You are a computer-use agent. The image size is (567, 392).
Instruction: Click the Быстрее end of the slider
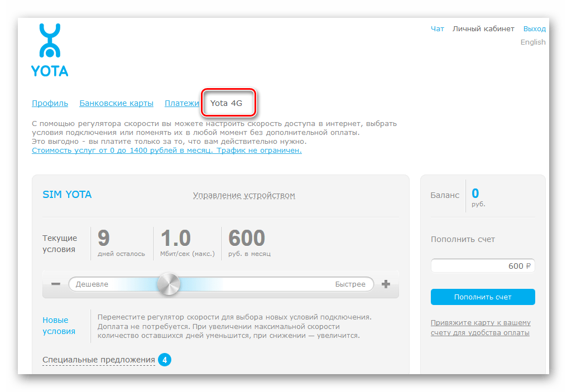pos(350,284)
